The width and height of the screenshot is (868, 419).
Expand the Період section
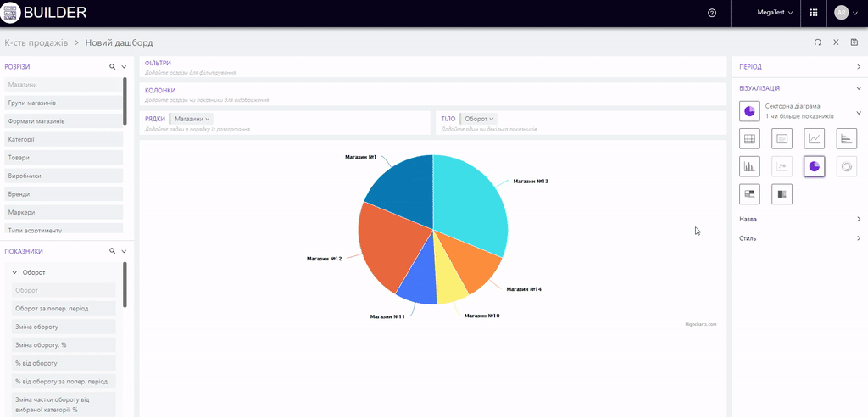click(x=858, y=66)
